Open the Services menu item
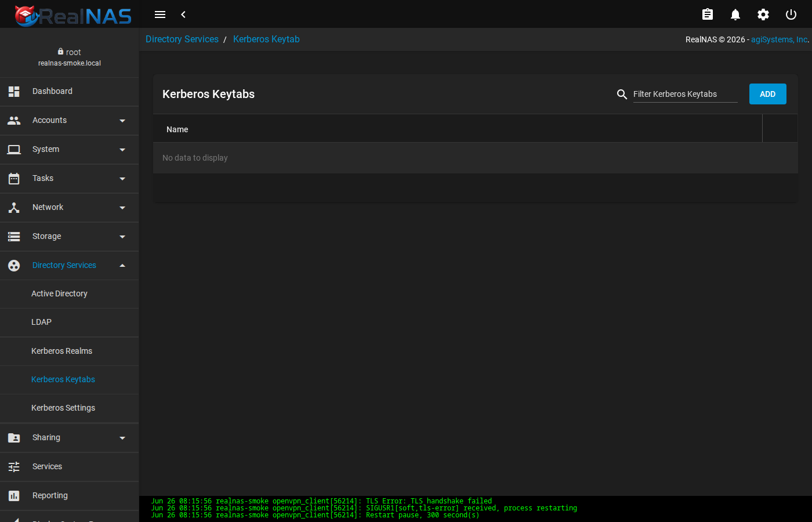 point(70,467)
